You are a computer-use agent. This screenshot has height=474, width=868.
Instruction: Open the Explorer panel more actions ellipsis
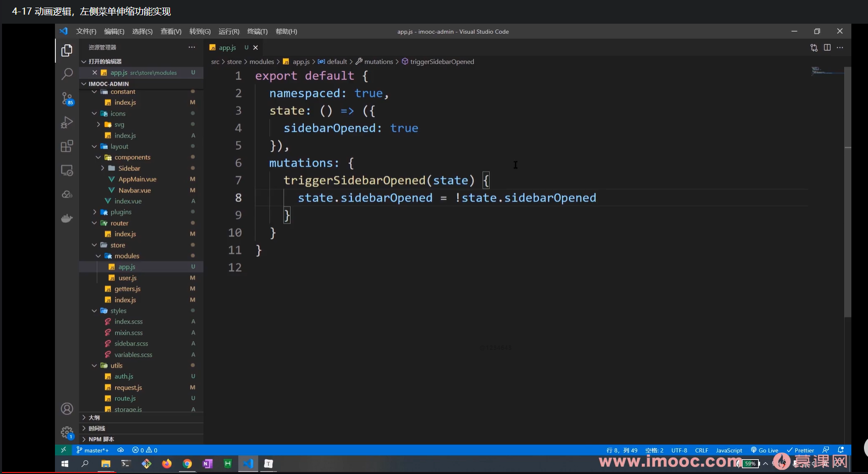point(192,47)
